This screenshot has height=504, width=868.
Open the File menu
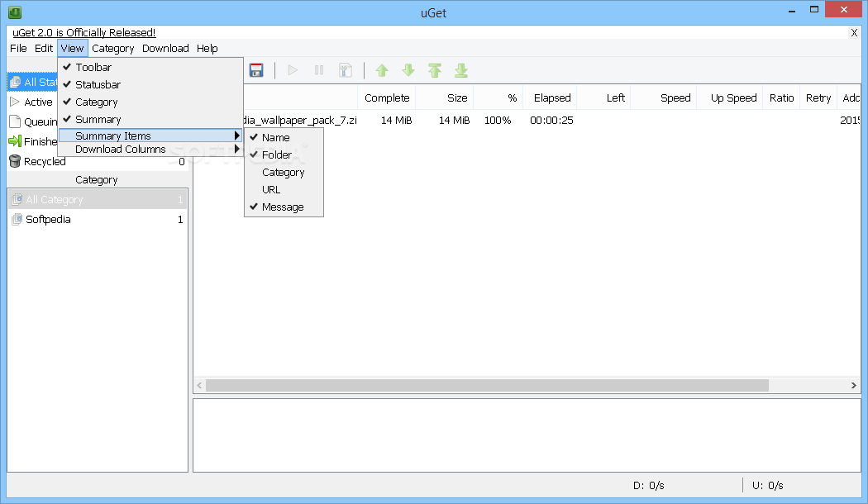pos(18,48)
